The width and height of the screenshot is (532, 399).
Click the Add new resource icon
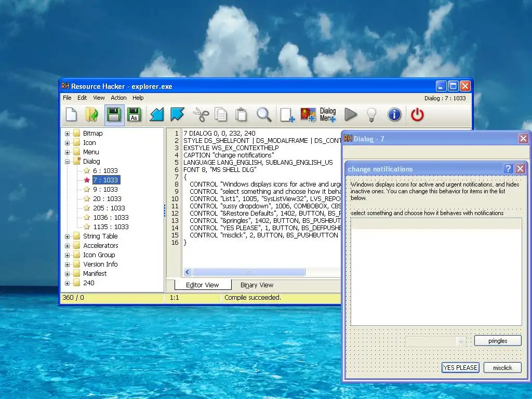point(287,115)
